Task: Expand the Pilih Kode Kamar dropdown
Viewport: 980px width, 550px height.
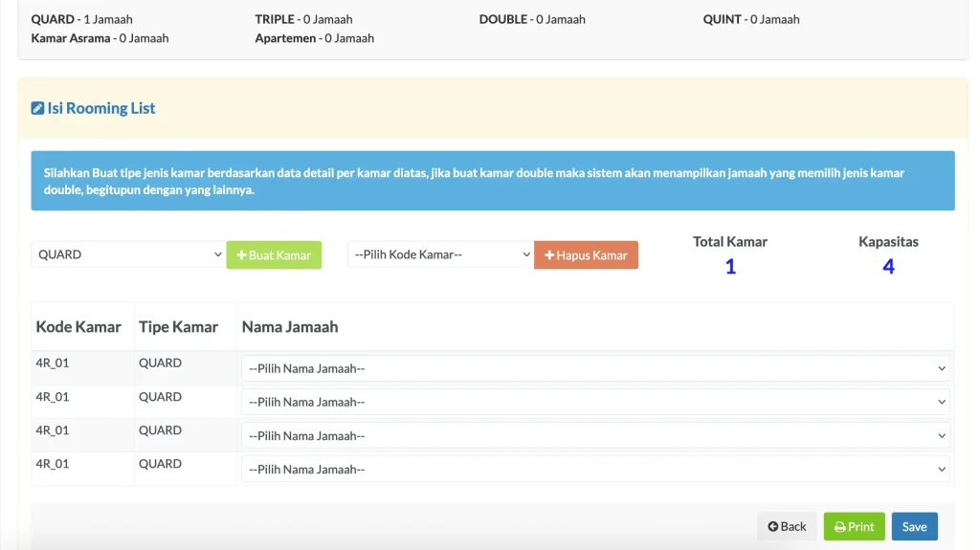Action: click(x=440, y=254)
